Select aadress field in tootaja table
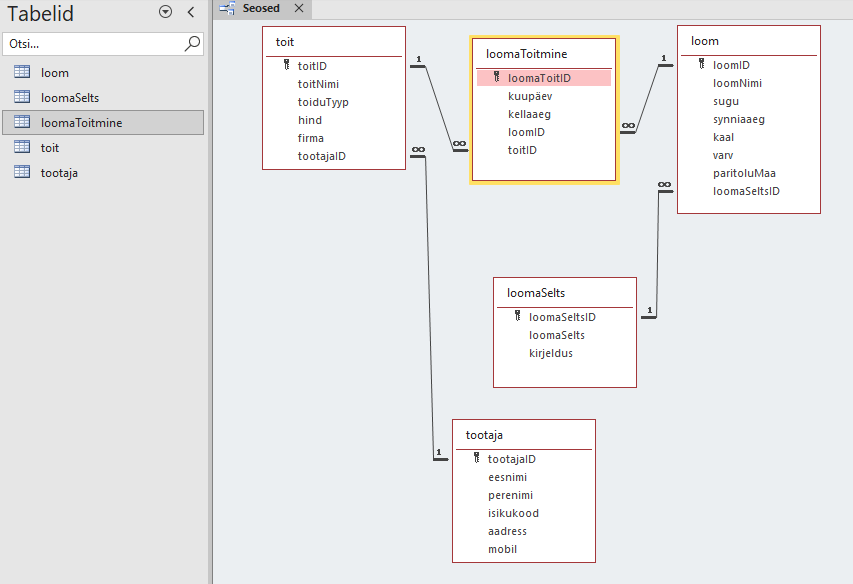853x584 pixels. (x=507, y=531)
